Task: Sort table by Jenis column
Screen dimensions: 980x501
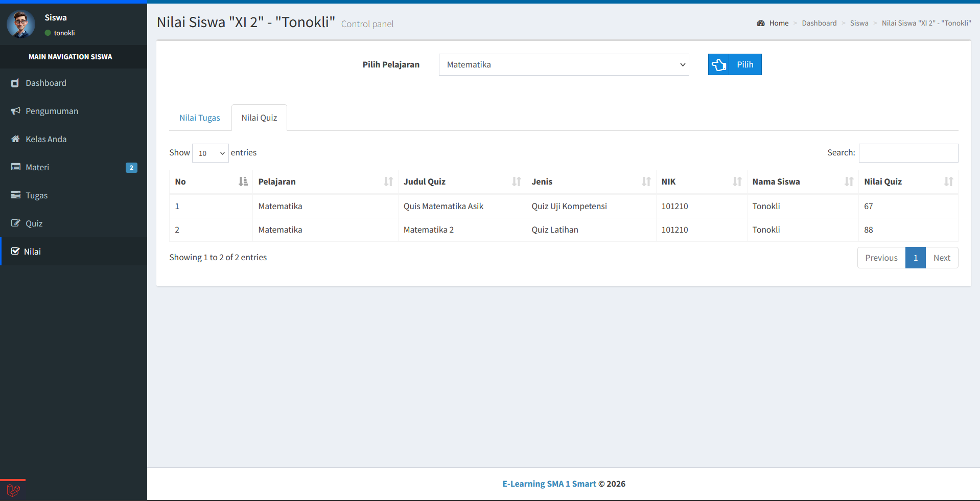Action: coord(591,181)
